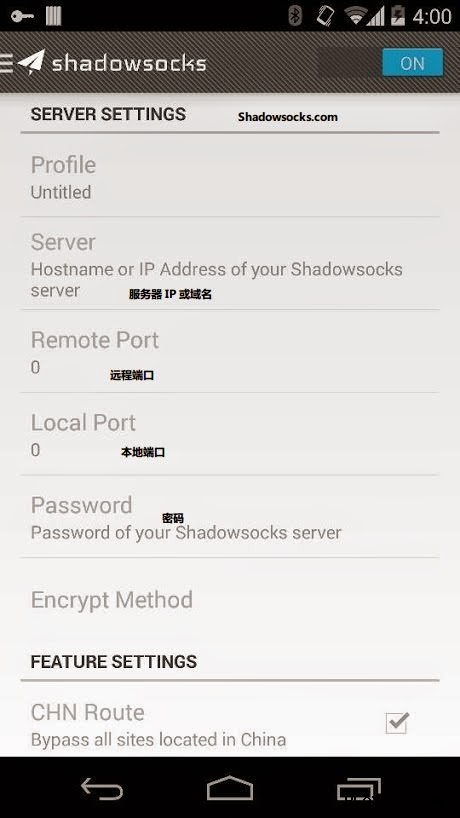This screenshot has width=460, height=818.
Task: Open the Encrypt Method selection
Action: tap(230, 599)
